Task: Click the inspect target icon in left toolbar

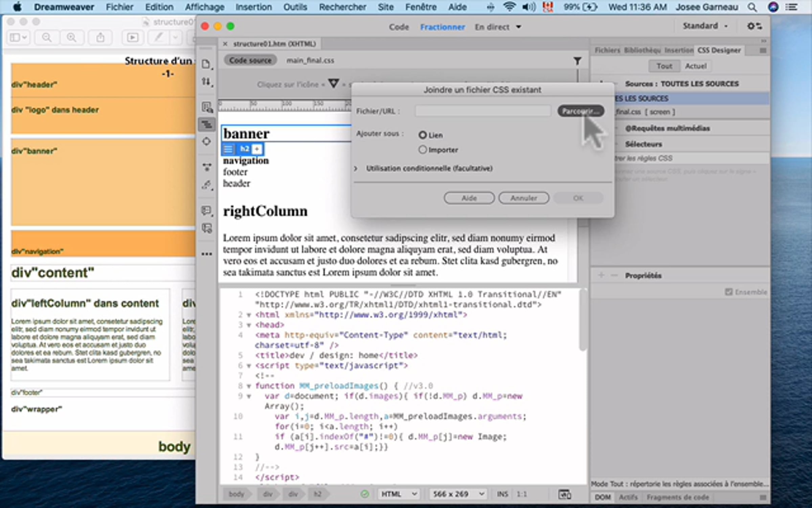Action: coord(206,142)
